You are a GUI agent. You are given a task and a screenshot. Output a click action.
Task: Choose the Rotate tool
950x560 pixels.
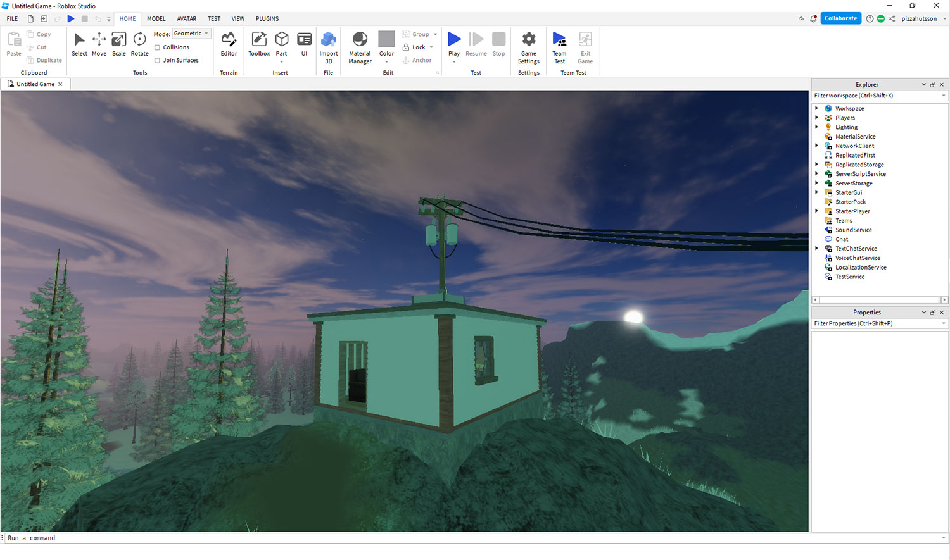139,44
